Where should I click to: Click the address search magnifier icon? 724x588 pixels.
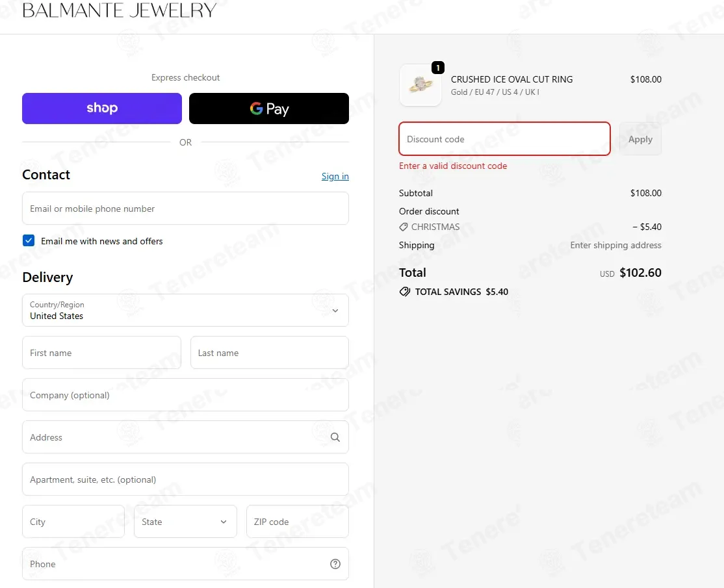tap(335, 437)
